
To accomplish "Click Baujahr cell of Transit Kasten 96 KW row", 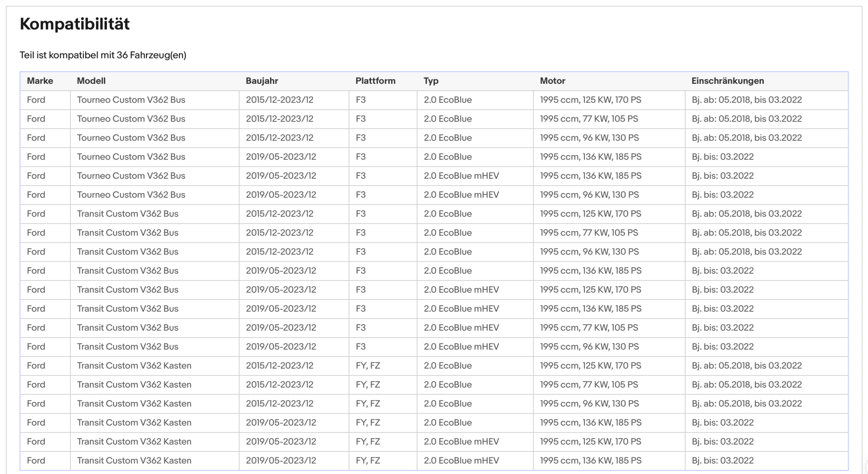I will (x=294, y=404).
